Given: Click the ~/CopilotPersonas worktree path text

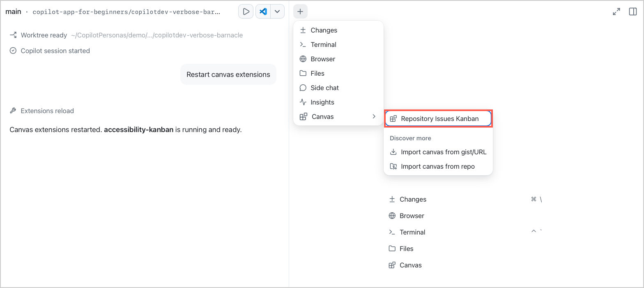Looking at the screenshot, I should coord(157,35).
